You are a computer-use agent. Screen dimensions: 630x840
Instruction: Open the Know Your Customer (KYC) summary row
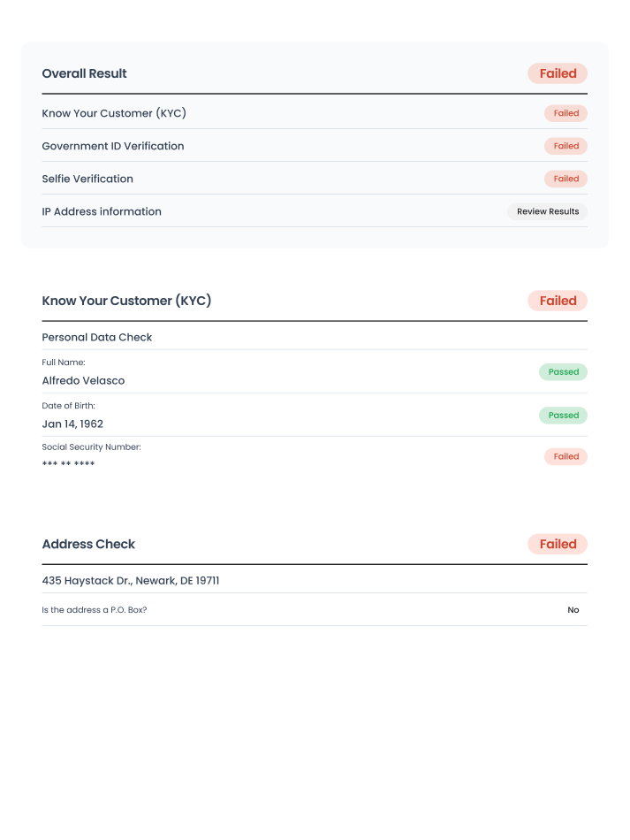(x=114, y=113)
